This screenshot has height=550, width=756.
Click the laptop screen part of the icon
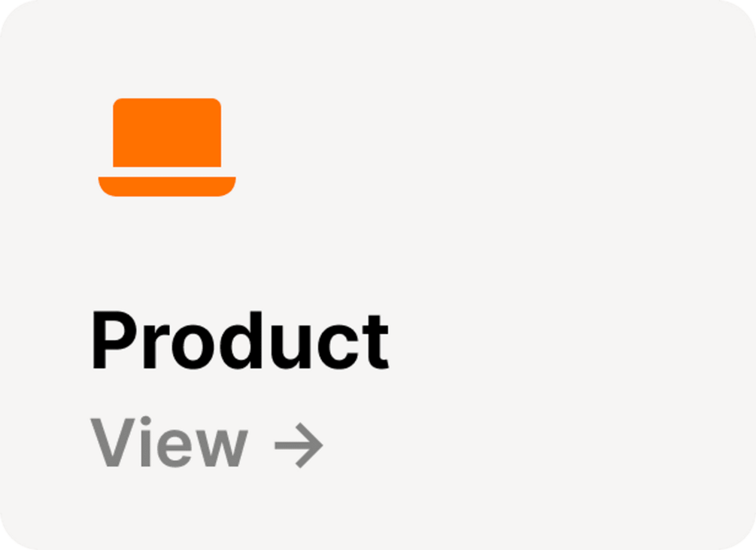(167, 132)
